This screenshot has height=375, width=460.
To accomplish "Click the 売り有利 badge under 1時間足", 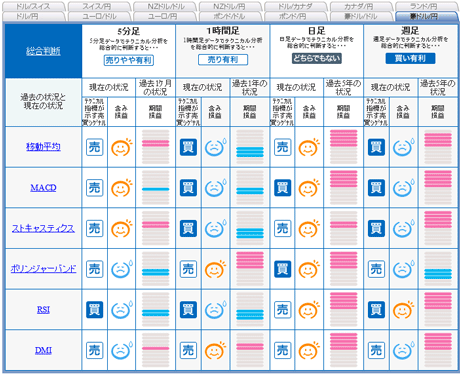I will click(223, 60).
